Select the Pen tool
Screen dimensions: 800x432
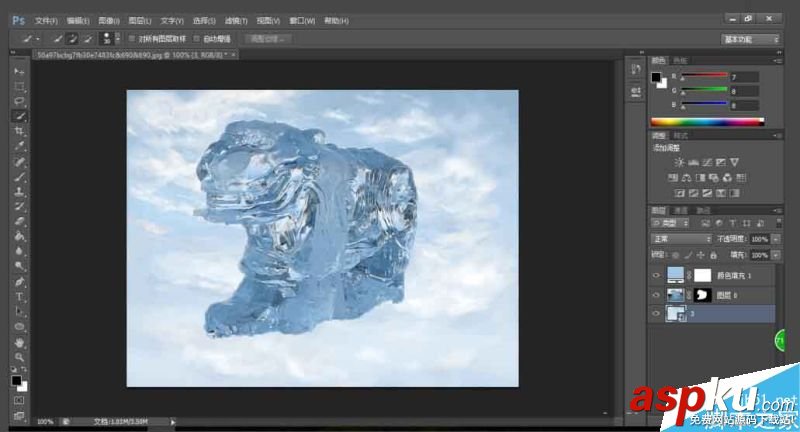point(19,282)
